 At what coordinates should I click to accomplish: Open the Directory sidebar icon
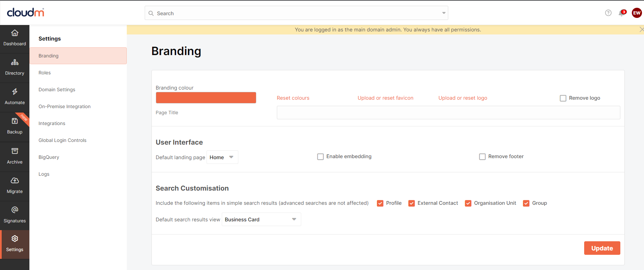tap(15, 63)
